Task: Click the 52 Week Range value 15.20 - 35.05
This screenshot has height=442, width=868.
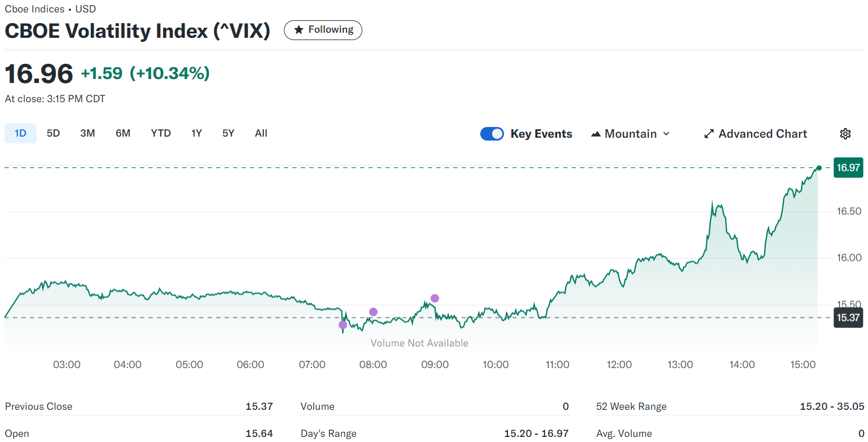Action: point(832,406)
